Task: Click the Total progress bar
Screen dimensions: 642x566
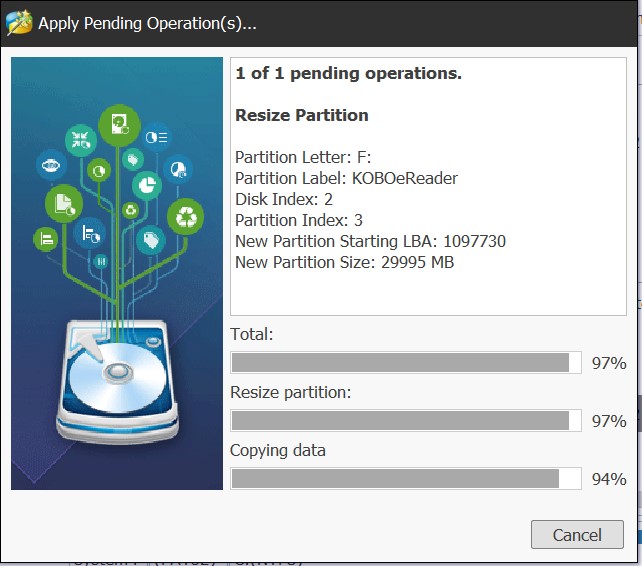Action: click(406, 362)
